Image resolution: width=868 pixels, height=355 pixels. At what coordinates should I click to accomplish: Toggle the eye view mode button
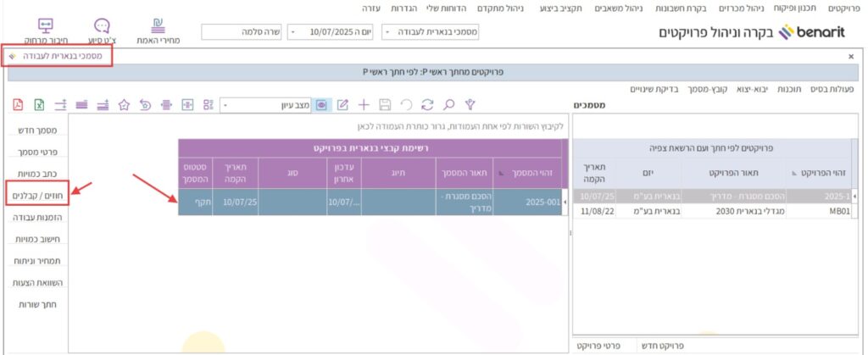[321, 105]
